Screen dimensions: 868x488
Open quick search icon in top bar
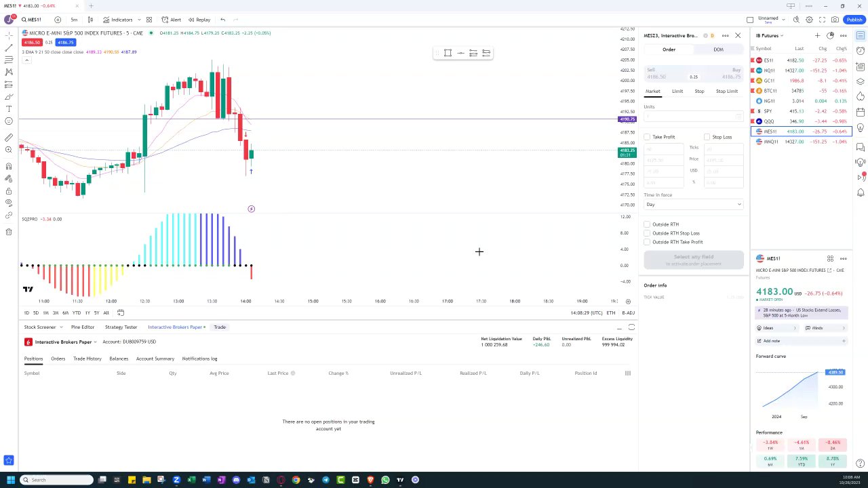796,20
